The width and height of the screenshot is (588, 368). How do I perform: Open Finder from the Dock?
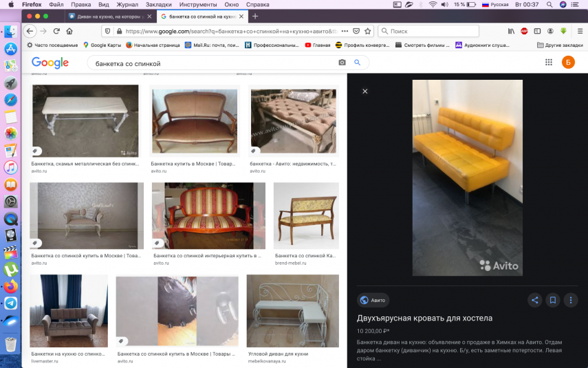click(10, 32)
